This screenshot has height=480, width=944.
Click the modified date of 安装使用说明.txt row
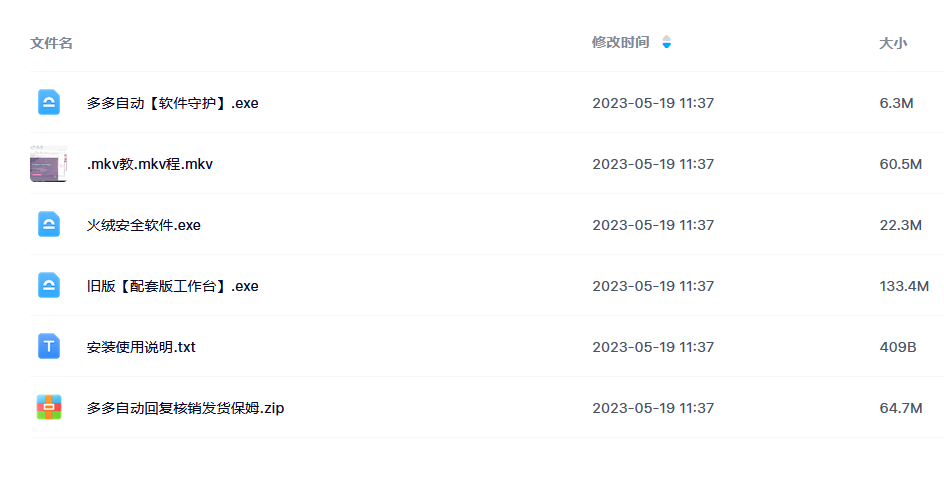point(653,347)
